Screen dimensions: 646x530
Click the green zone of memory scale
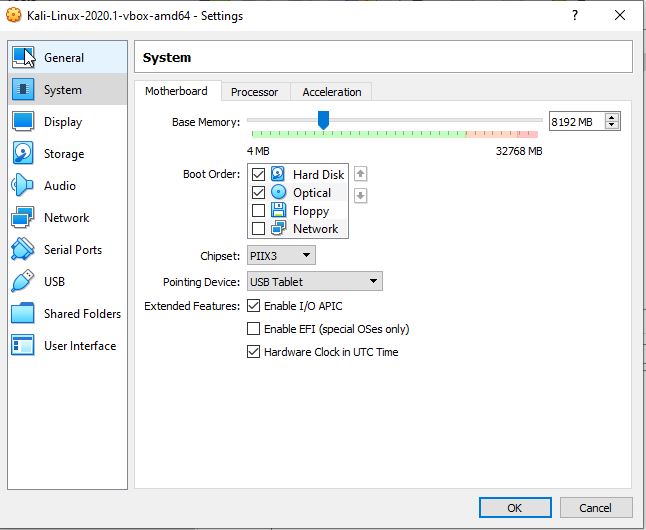point(358,134)
